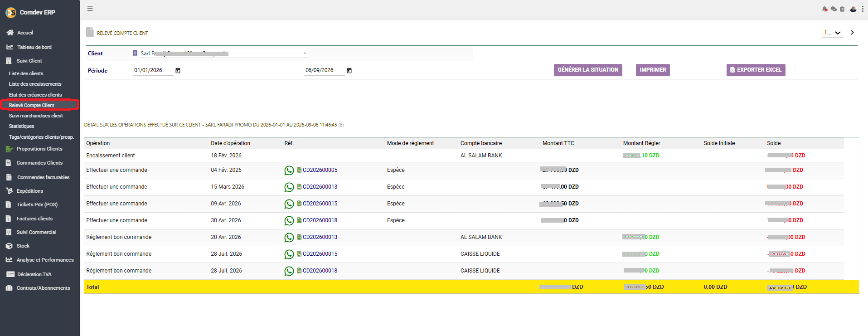Go to next page with the right chevron
This screenshot has height=336, width=868.
(853, 33)
